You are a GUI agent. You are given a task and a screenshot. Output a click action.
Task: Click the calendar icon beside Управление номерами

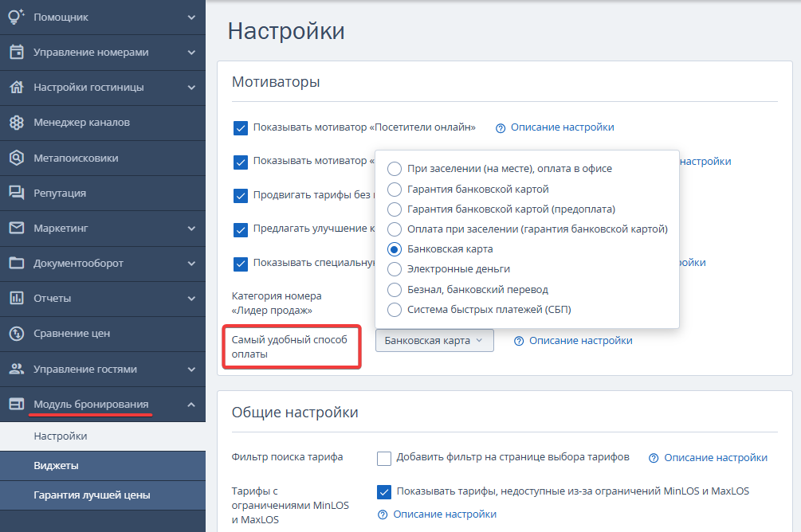click(17, 52)
